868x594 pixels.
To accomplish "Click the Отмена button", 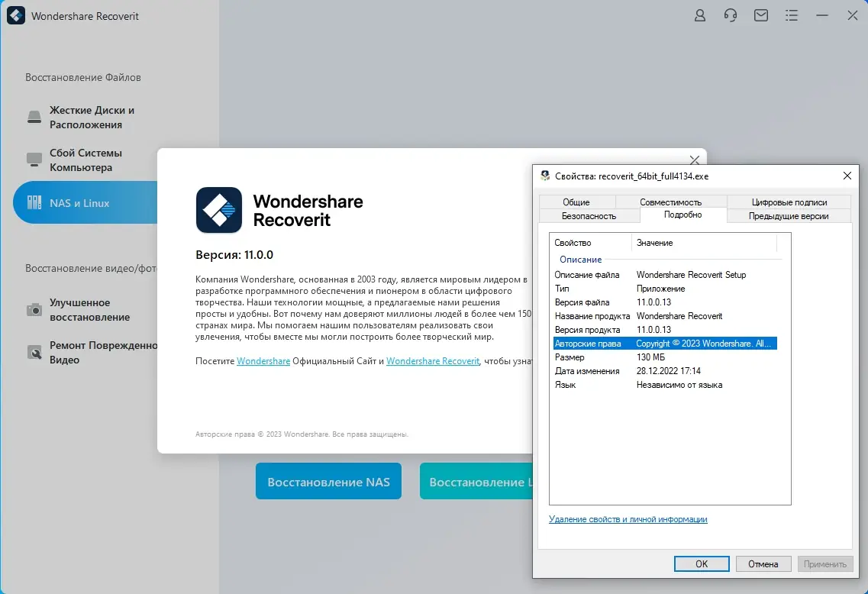I will point(763,563).
